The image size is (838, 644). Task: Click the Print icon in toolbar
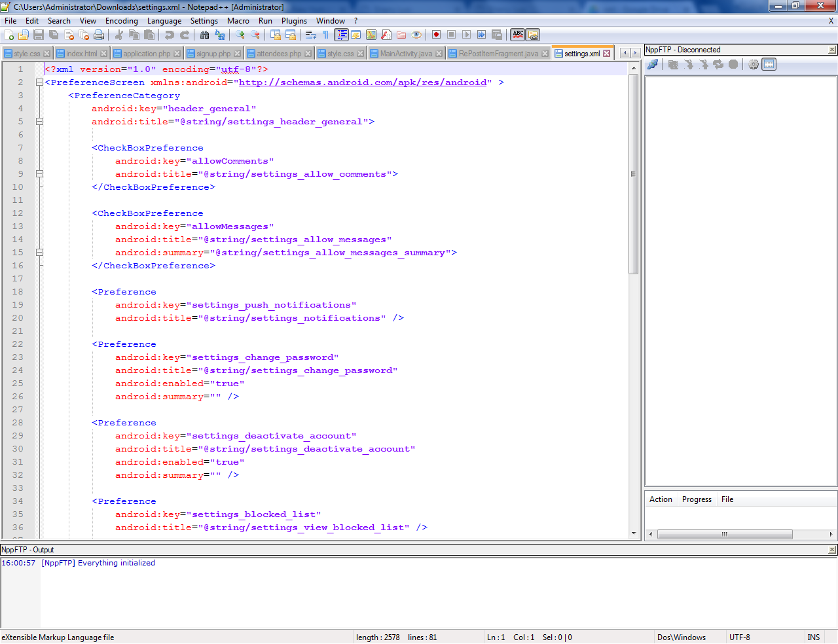pos(99,35)
